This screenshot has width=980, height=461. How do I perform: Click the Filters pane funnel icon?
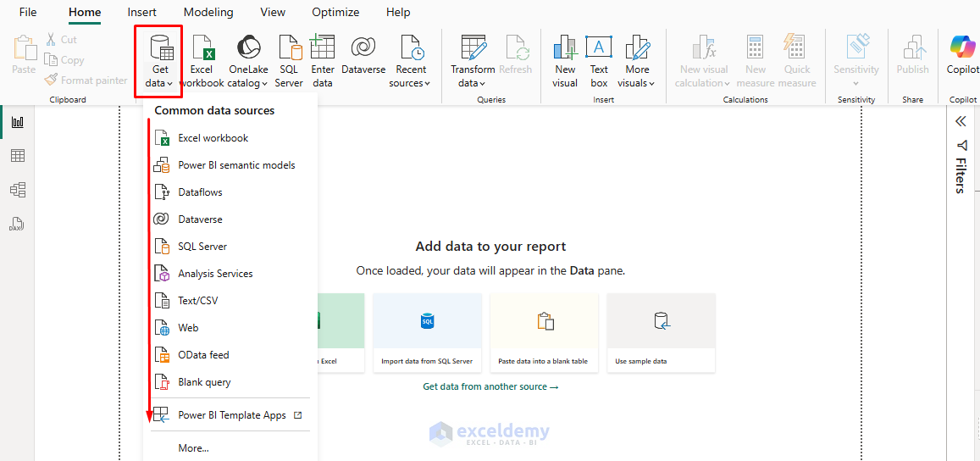click(x=961, y=145)
